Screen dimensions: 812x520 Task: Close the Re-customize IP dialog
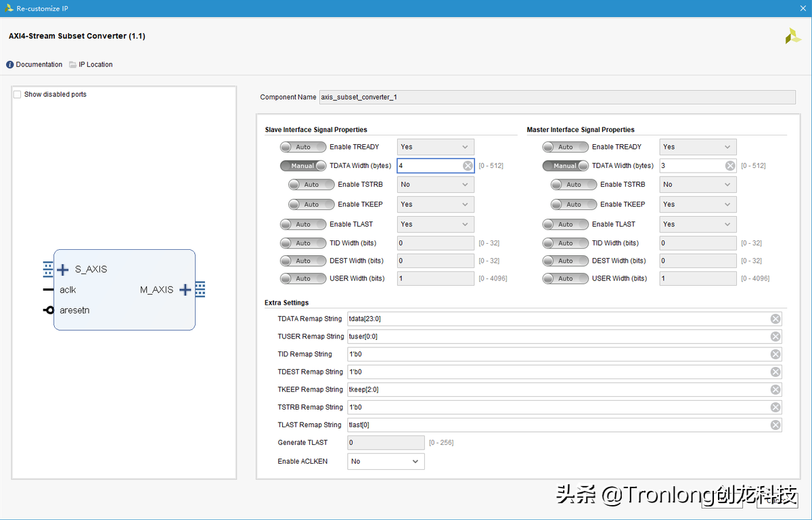(x=802, y=8)
